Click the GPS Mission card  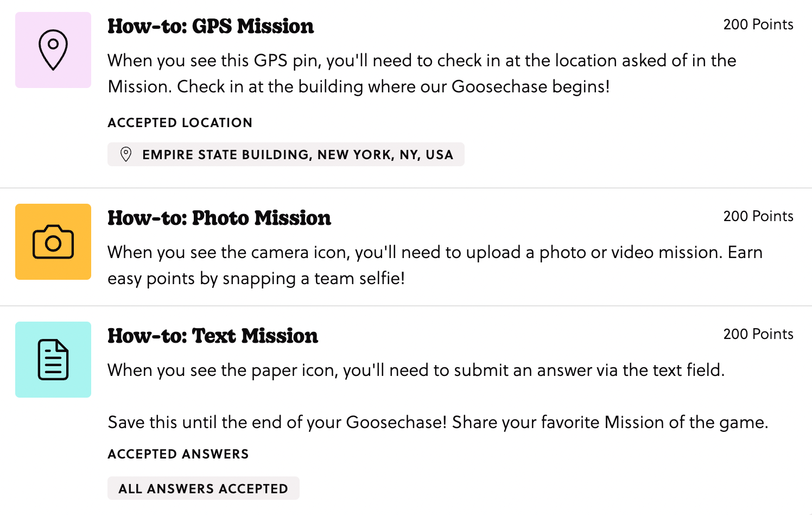point(406,92)
